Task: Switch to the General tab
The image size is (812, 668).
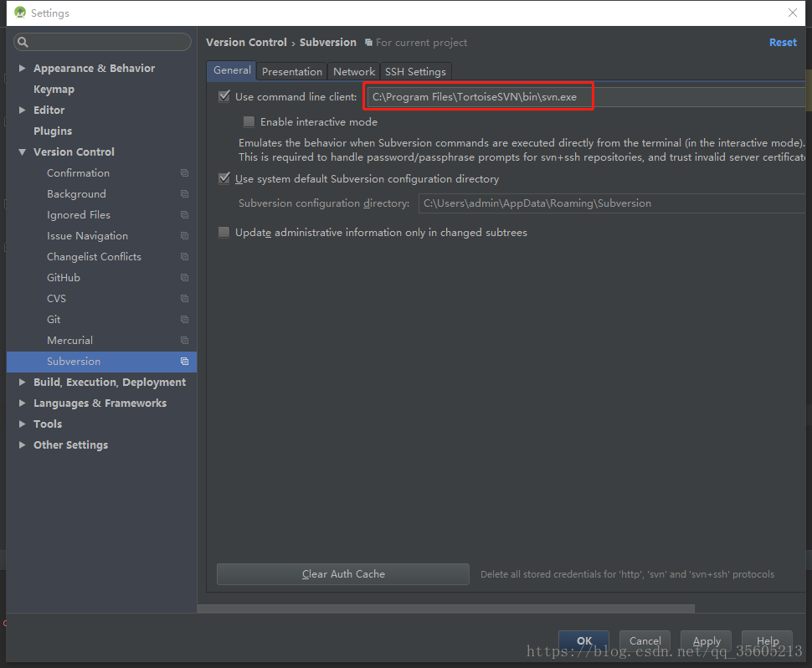Action: coord(232,71)
